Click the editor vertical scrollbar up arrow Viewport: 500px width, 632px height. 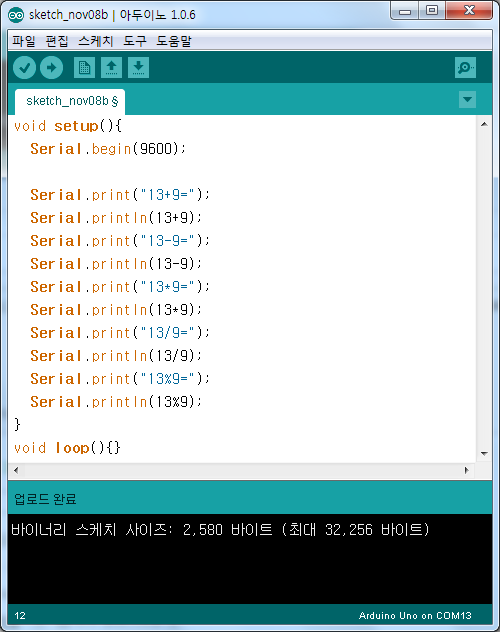click(x=484, y=124)
